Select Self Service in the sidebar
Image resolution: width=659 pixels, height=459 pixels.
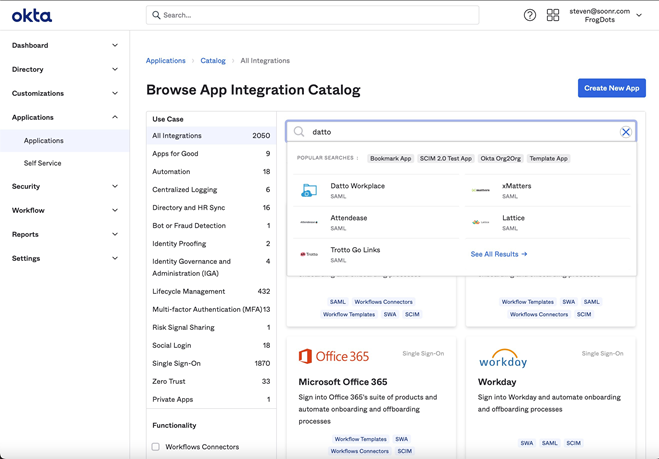[43, 163]
